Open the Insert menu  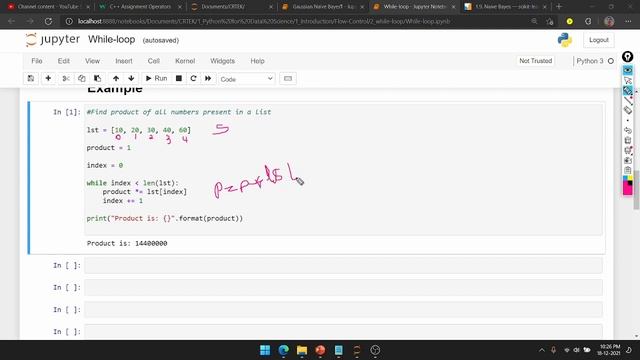[x=124, y=61]
